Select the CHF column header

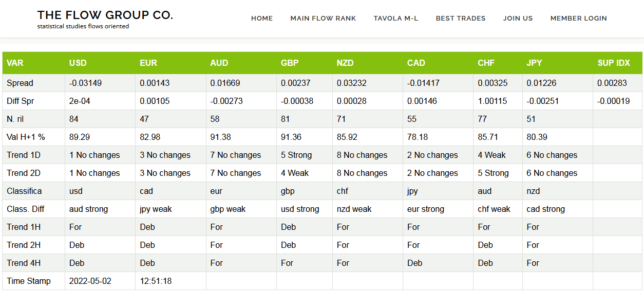coord(486,63)
